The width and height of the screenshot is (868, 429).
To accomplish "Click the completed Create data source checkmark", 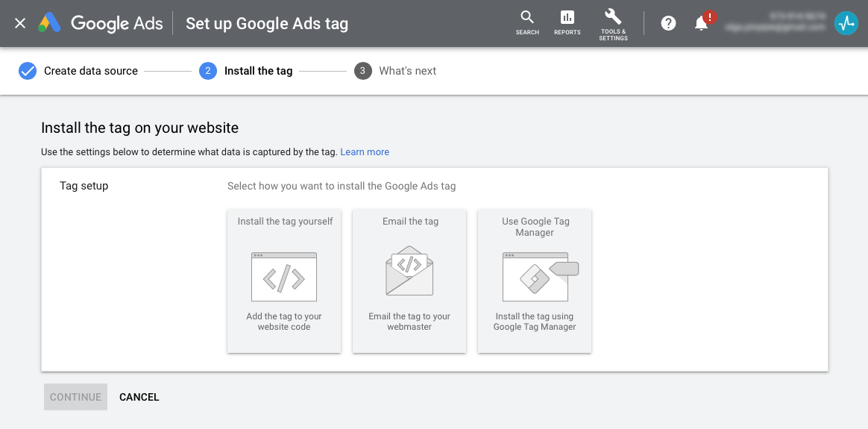I will click(27, 71).
